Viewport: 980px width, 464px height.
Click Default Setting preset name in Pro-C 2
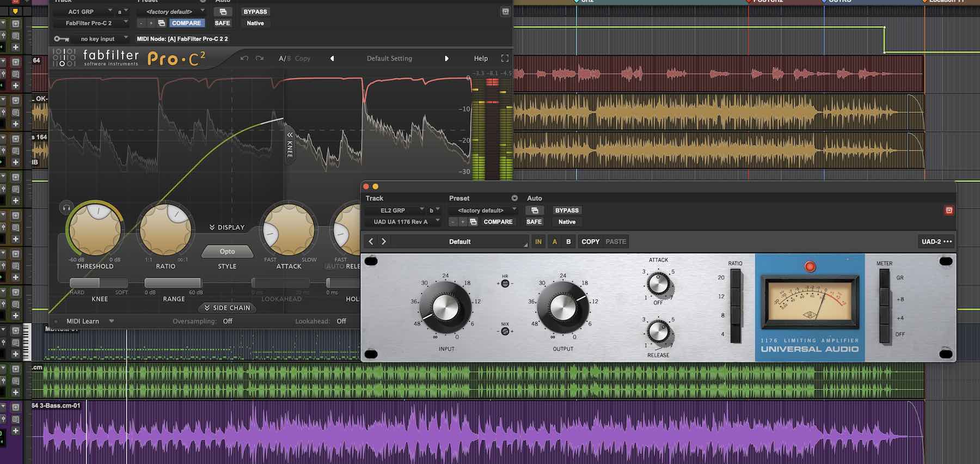point(389,58)
